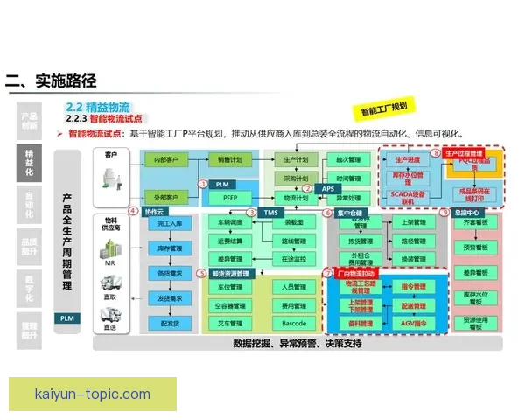Image resolution: width=525 pixels, height=420 pixels.
Task: Click the red 生产过程管理 header
Action: [464, 153]
